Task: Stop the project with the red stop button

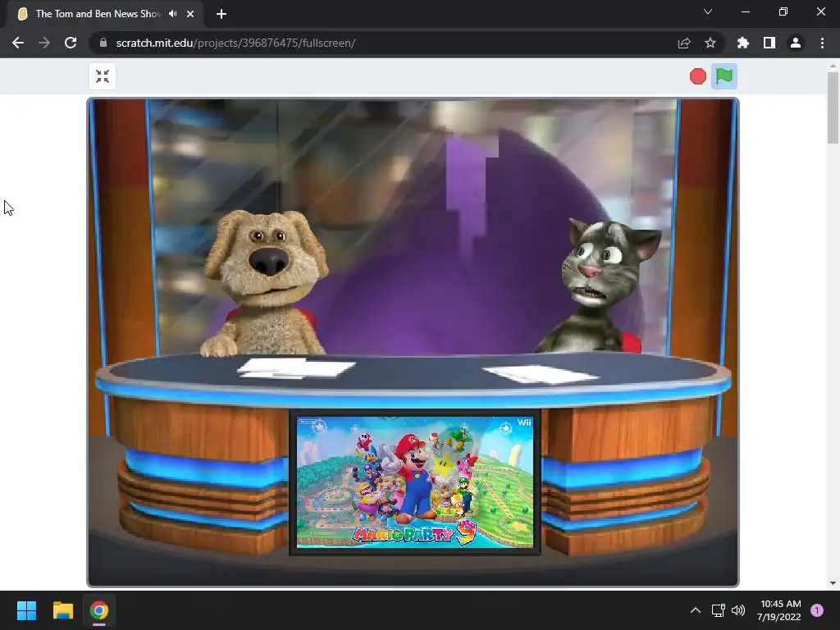Action: click(697, 76)
